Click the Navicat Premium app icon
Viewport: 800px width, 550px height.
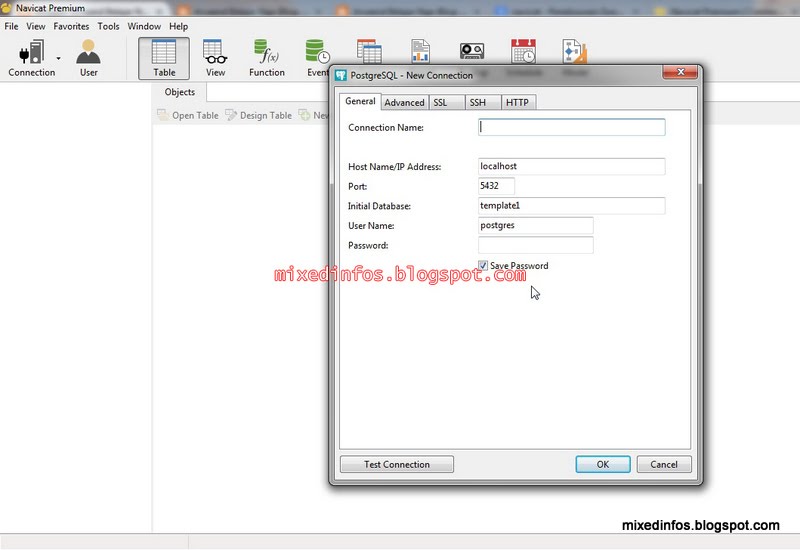[6, 8]
